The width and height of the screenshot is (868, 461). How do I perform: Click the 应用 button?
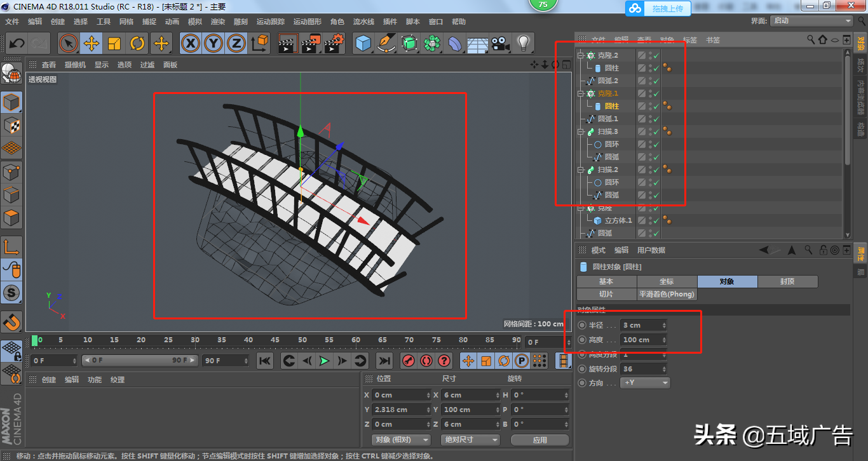click(539, 439)
